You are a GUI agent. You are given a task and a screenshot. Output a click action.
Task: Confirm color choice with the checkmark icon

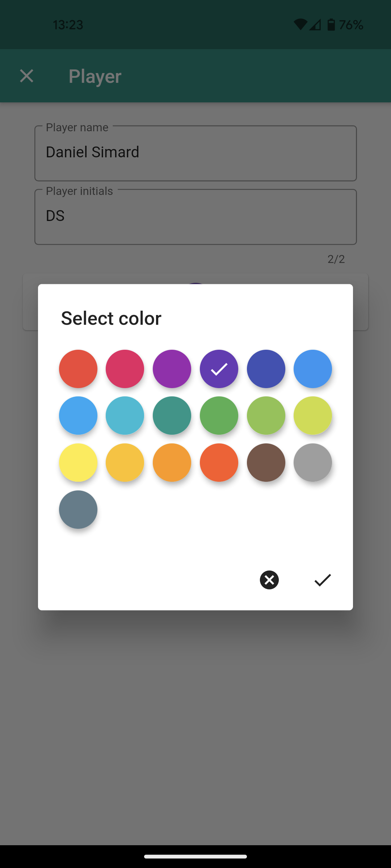[x=322, y=580]
